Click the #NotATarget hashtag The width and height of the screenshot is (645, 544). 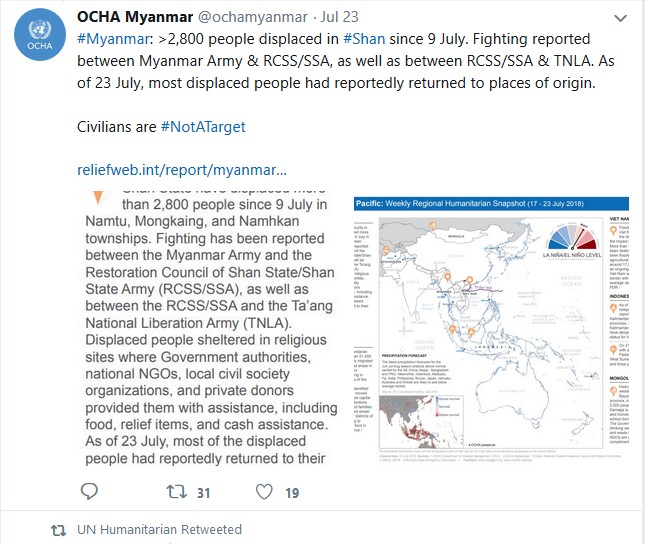pos(203,127)
